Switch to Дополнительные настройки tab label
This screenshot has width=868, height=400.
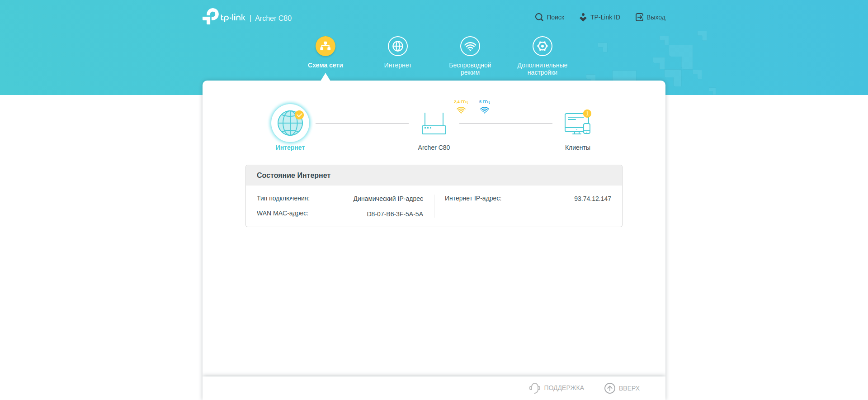point(542,69)
